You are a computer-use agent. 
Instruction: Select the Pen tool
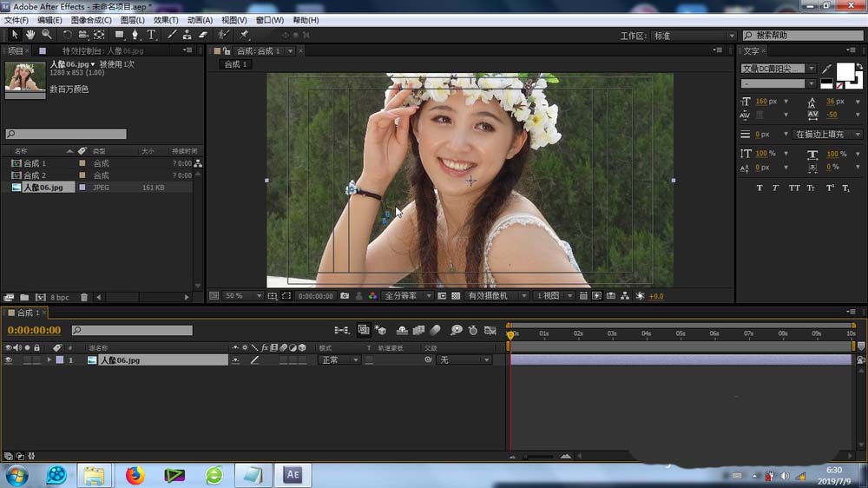pyautogui.click(x=135, y=35)
